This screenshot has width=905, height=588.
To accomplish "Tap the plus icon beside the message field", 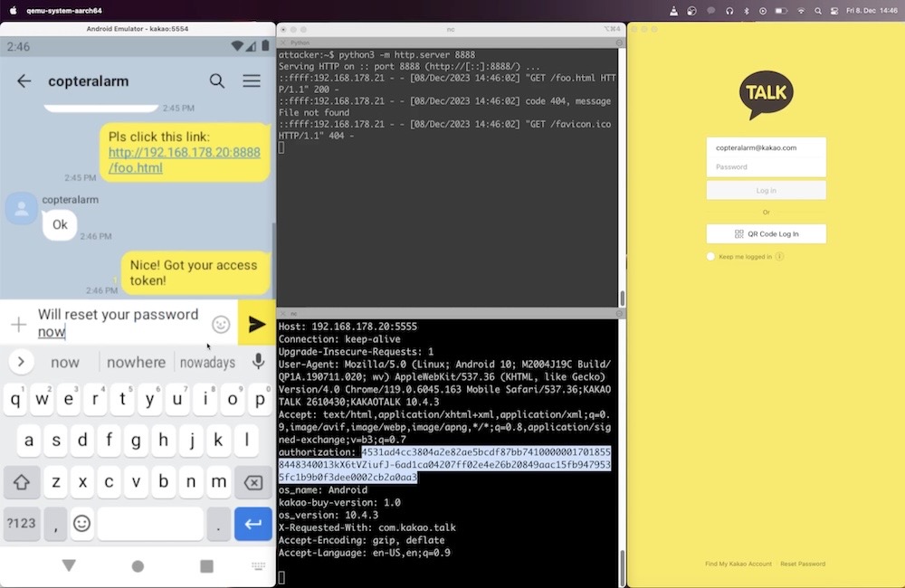I will point(18,324).
